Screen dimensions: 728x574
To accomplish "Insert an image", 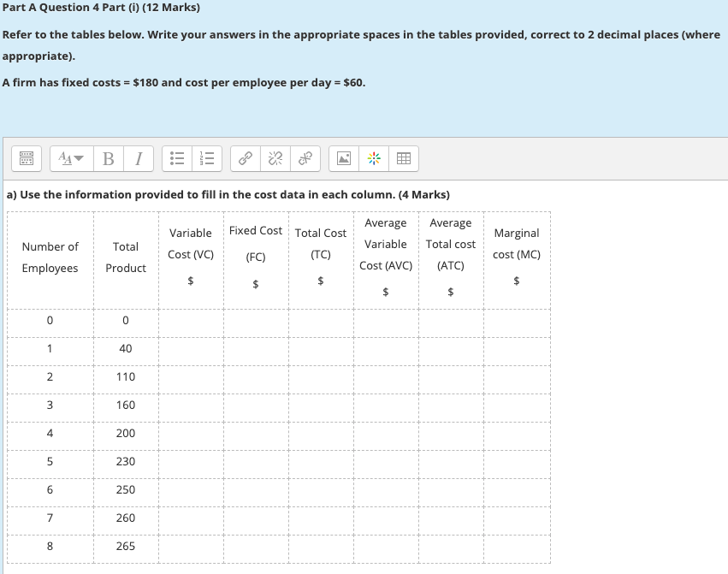I will (x=344, y=159).
